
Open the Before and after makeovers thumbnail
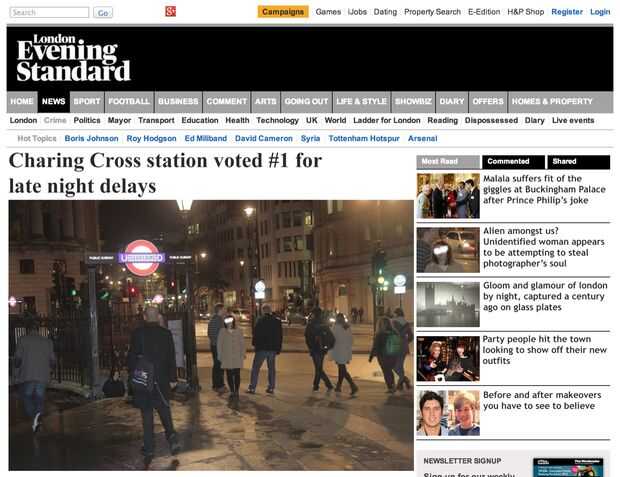pos(448,413)
